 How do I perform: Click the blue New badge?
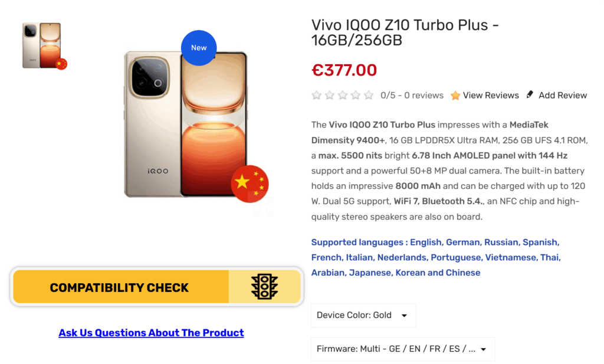click(199, 48)
